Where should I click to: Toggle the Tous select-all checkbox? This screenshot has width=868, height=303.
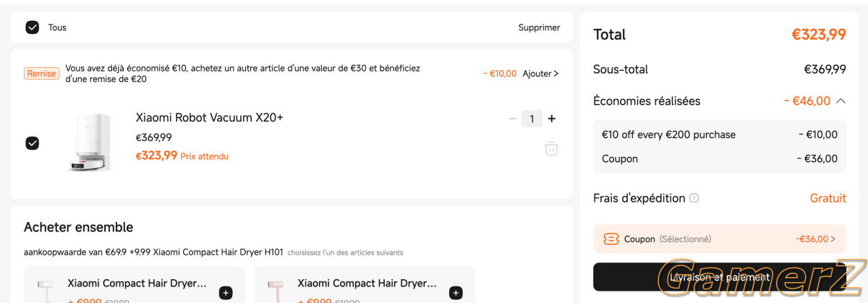(32, 27)
